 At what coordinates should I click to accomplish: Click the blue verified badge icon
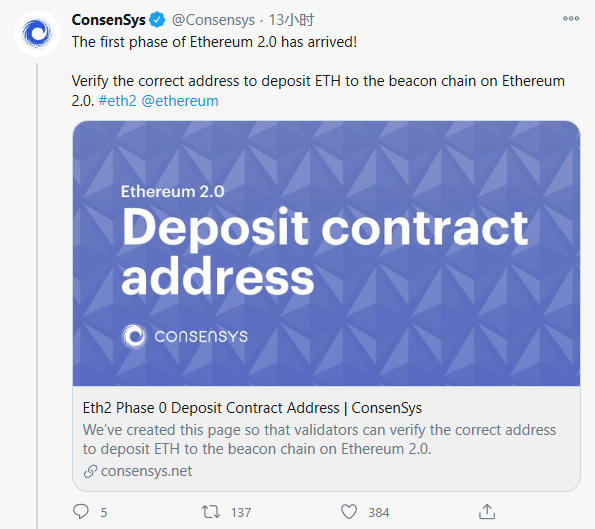click(x=157, y=20)
